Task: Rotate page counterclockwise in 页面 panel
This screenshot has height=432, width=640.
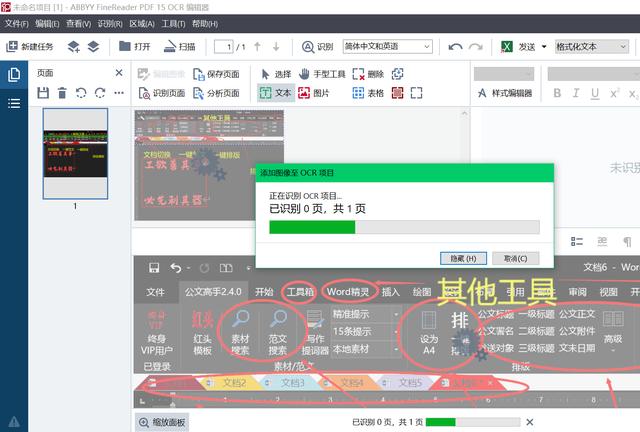Action: coord(81,93)
